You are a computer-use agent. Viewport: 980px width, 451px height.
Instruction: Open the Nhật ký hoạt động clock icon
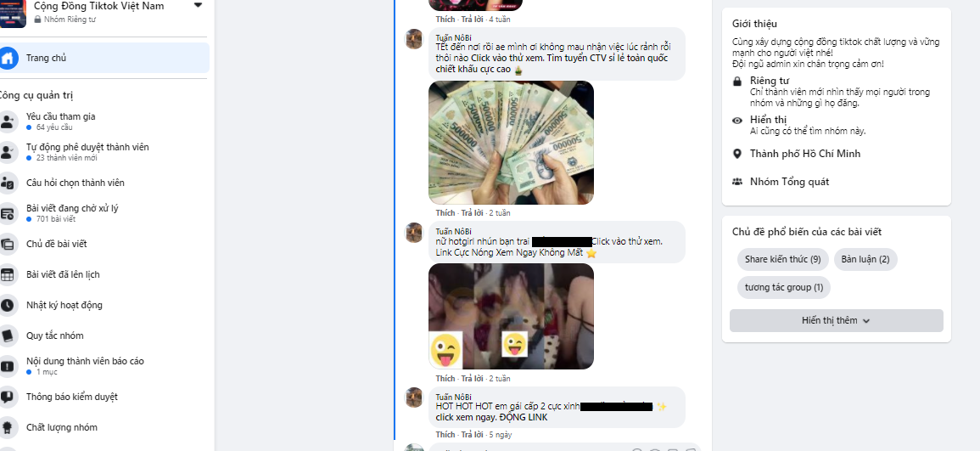tap(8, 305)
